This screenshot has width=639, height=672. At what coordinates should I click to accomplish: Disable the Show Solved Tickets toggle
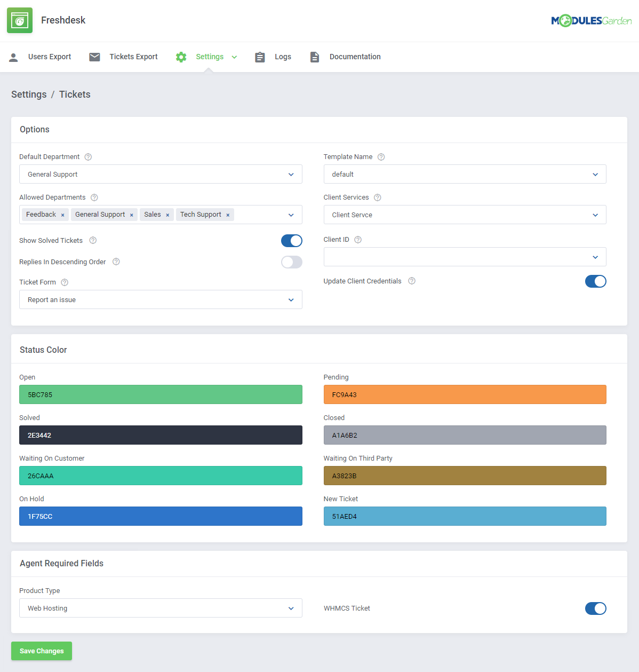[x=291, y=241]
